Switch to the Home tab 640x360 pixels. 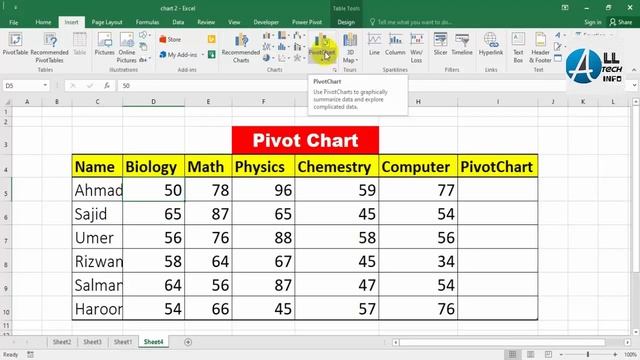point(43,22)
